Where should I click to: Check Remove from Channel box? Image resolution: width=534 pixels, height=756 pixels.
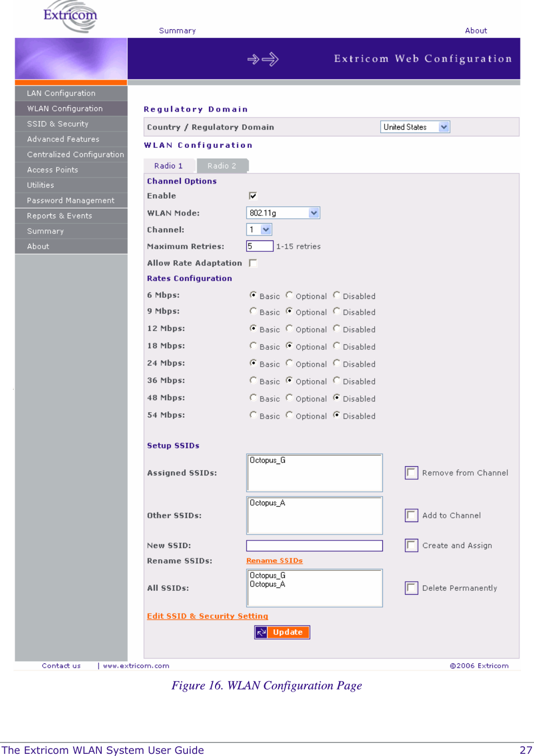pyautogui.click(x=412, y=473)
